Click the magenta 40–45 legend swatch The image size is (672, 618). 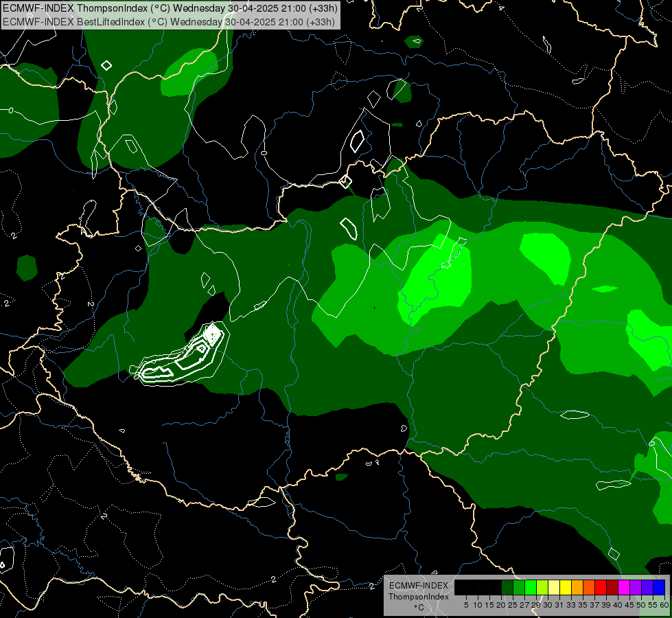(x=624, y=587)
